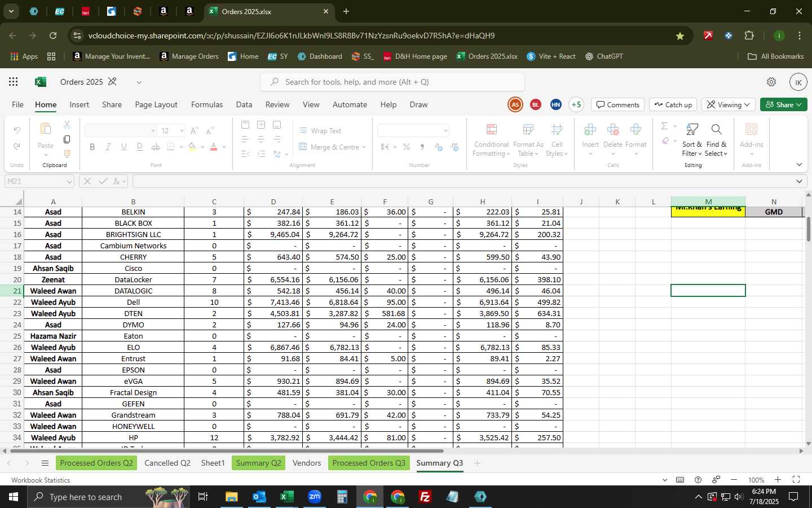
Task: Open the all sheets list icon
Action: [x=45, y=463]
